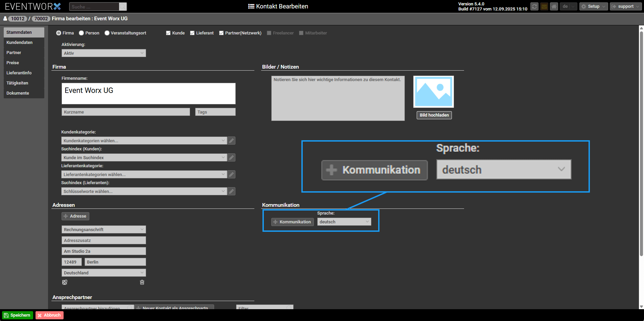
Task: Edit Kundenkategorie with pencil icon
Action: 231,141
